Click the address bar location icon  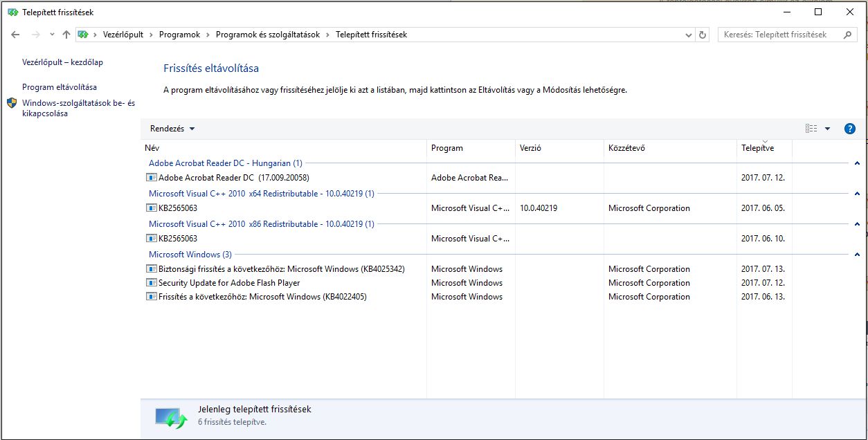pos(83,35)
